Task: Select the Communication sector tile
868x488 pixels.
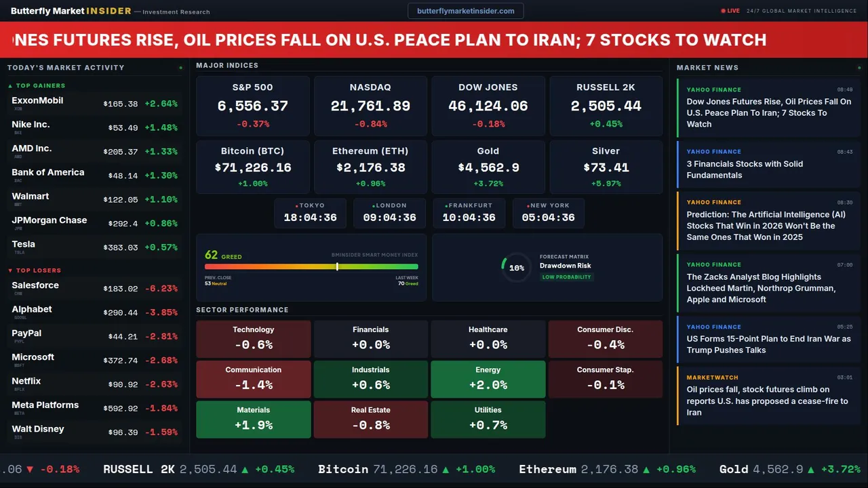Action: tap(253, 379)
